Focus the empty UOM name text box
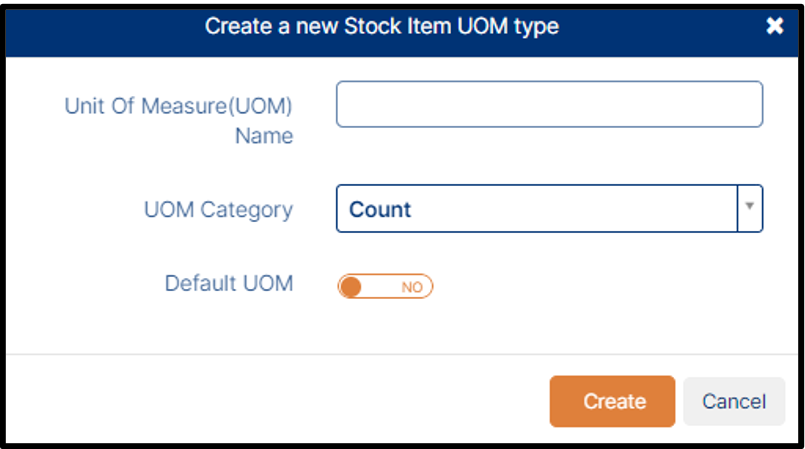 (549, 104)
